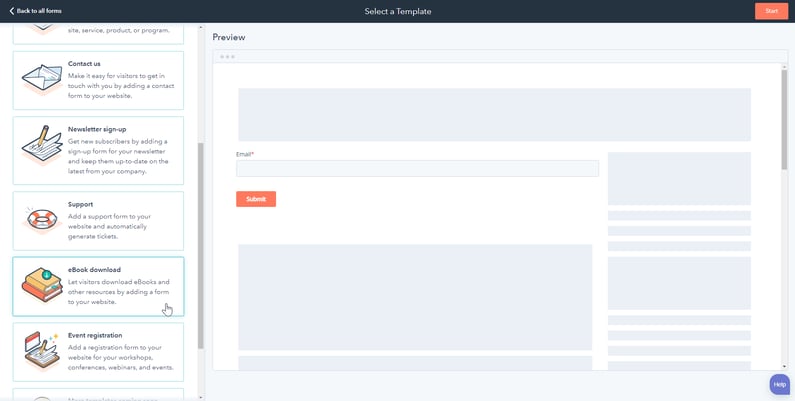The height and width of the screenshot is (401, 795).
Task: Click the Submit button in preview
Action: 256,199
